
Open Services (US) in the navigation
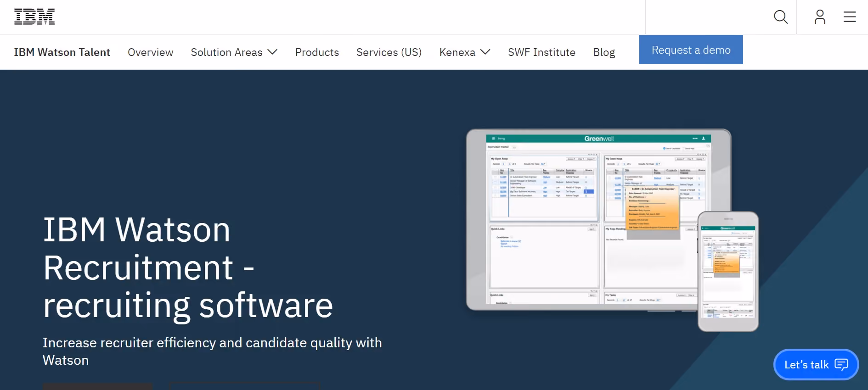[x=389, y=52]
